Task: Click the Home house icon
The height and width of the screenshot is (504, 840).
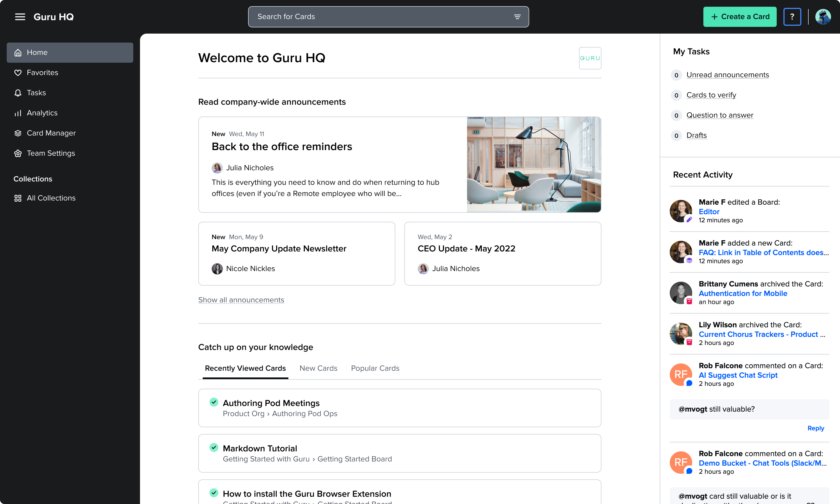Action: [x=18, y=53]
